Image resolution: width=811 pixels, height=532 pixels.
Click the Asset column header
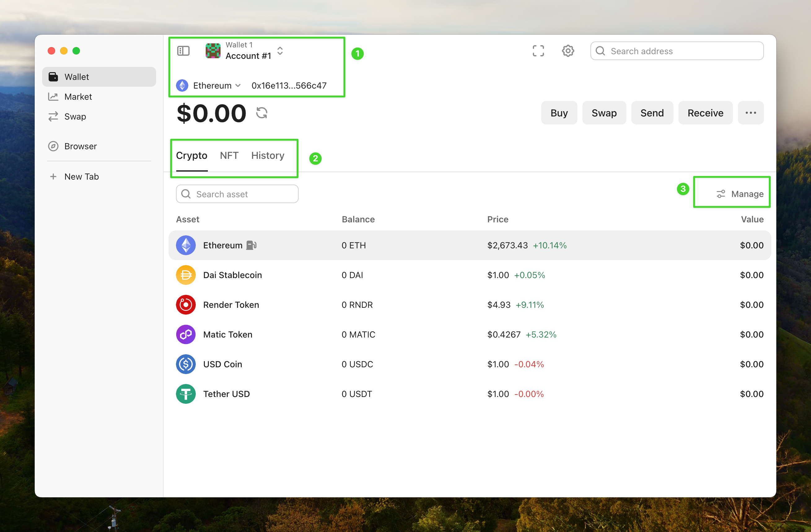pyautogui.click(x=188, y=219)
